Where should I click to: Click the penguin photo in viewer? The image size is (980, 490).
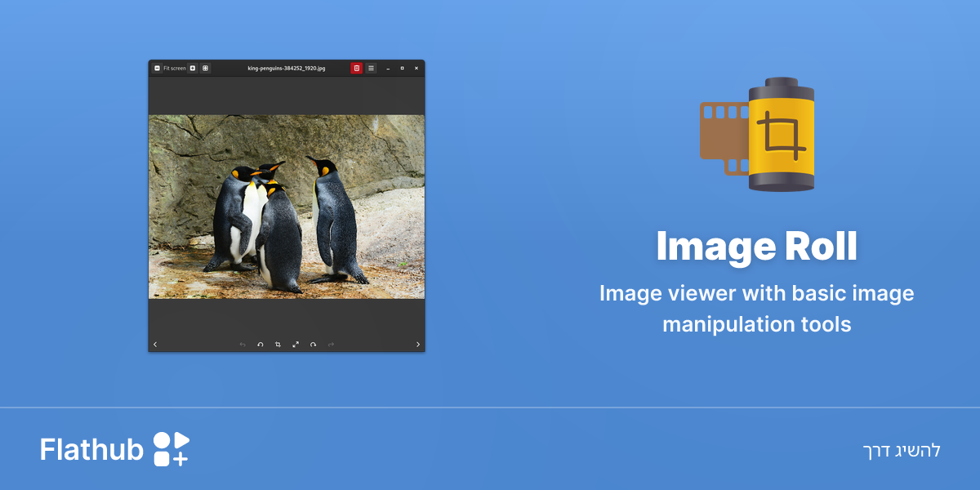click(x=287, y=207)
